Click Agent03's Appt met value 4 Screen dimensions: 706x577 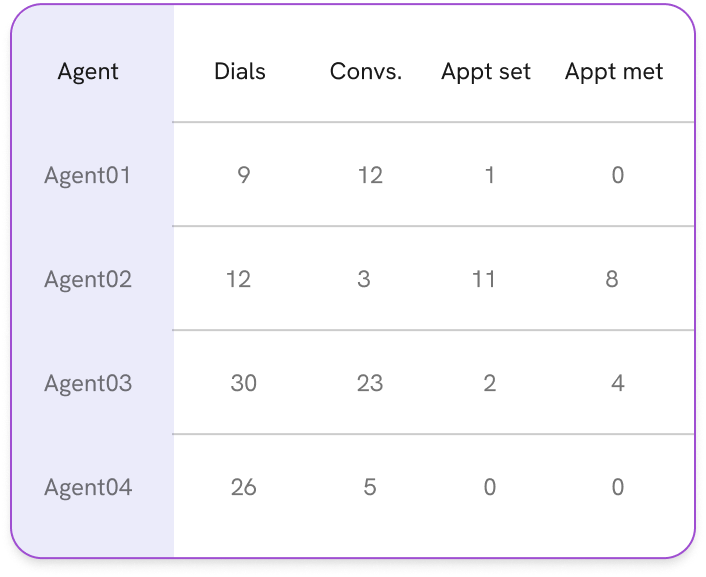[618, 384]
